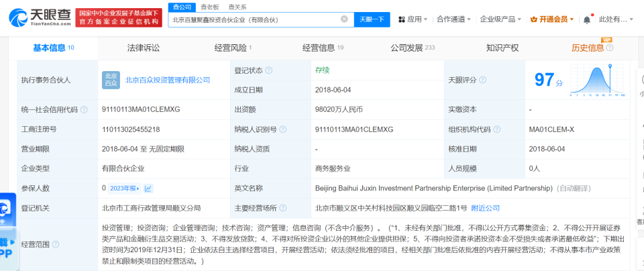Click help icon next to 主要经营场所
644x271 pixels.
click(x=283, y=208)
